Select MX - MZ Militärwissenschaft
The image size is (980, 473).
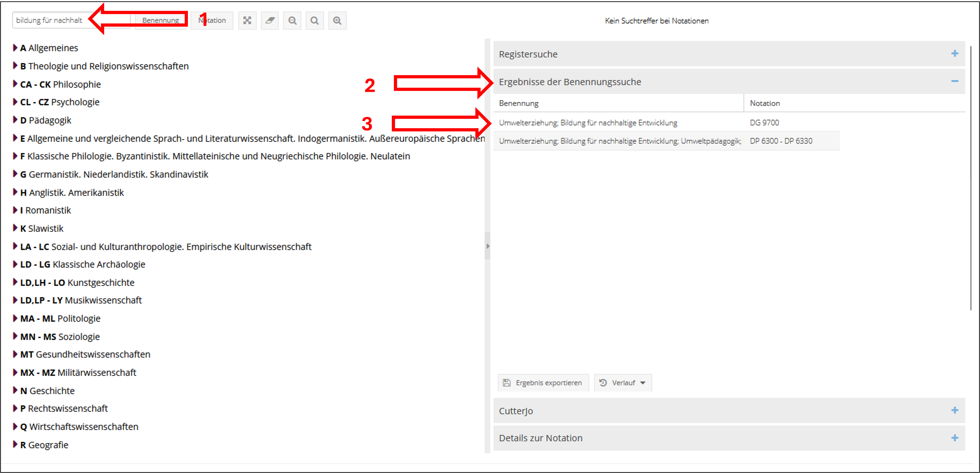[78, 373]
